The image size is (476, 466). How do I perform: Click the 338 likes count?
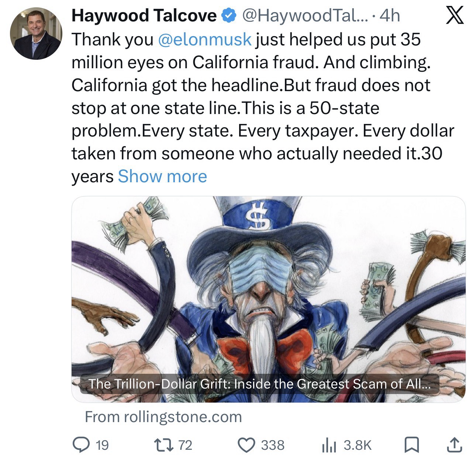tap(273, 445)
